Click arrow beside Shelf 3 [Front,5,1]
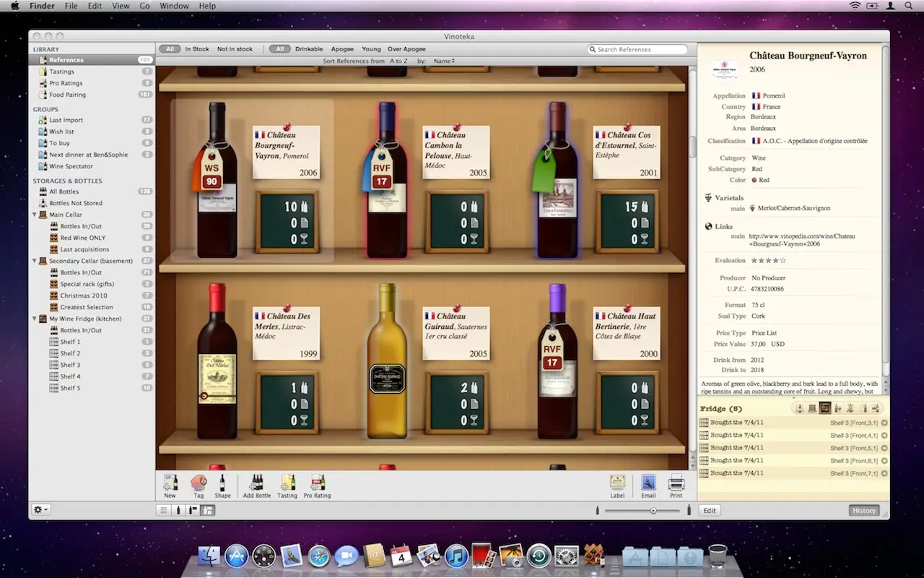The image size is (924, 578). 884,448
